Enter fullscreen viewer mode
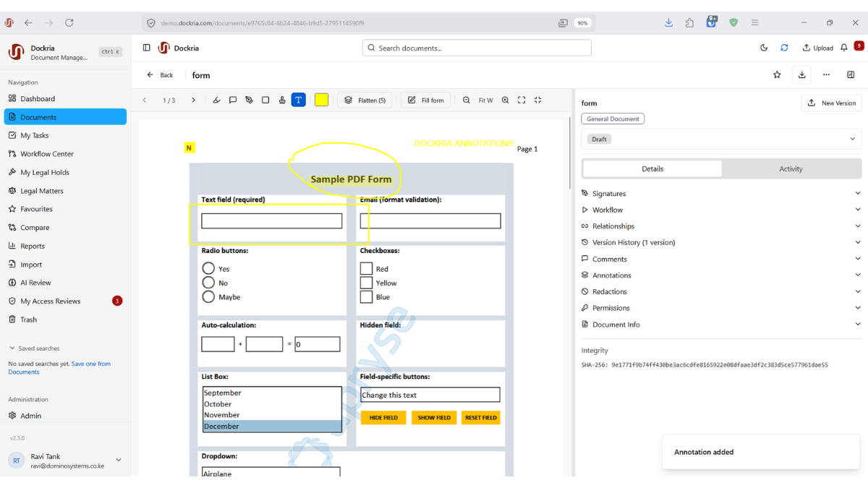868x488 pixels. pyautogui.click(x=522, y=100)
